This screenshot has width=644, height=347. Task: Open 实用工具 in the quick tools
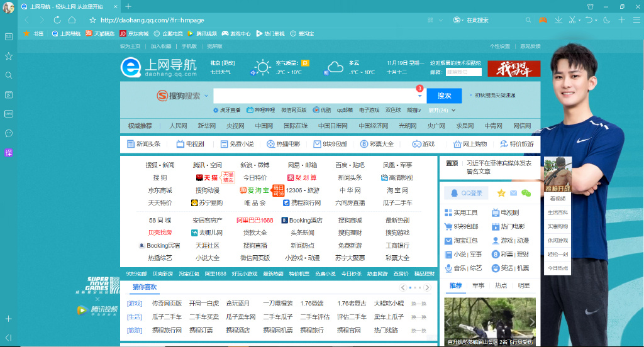(x=461, y=212)
